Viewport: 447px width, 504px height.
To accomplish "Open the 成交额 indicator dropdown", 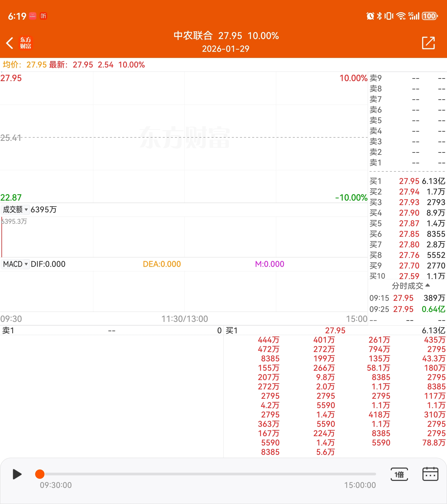I will (x=15, y=210).
